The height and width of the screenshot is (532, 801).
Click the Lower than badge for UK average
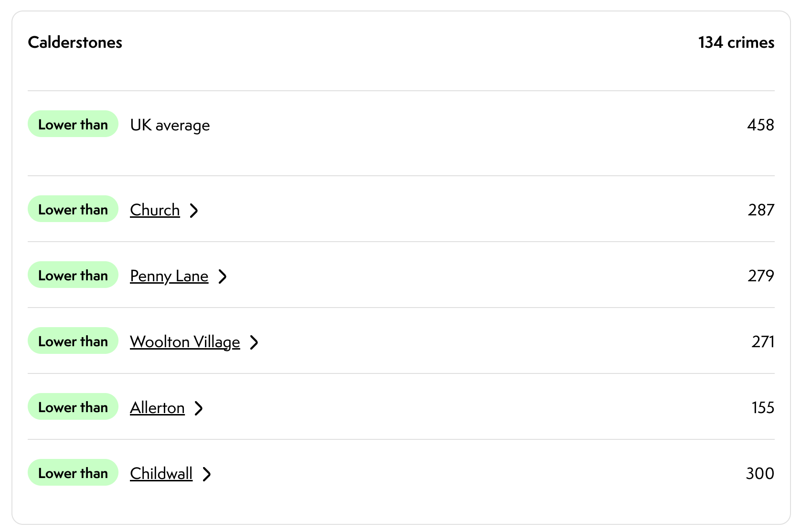pyautogui.click(x=73, y=124)
